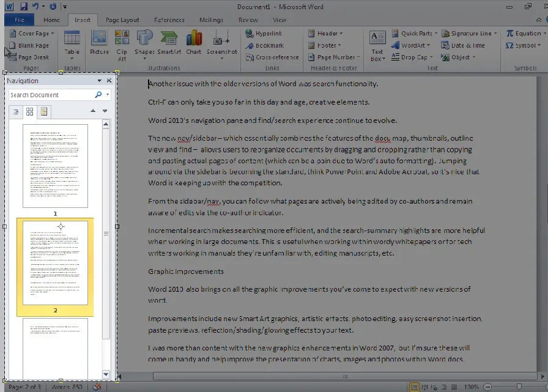Insert a Page Break

29,57
